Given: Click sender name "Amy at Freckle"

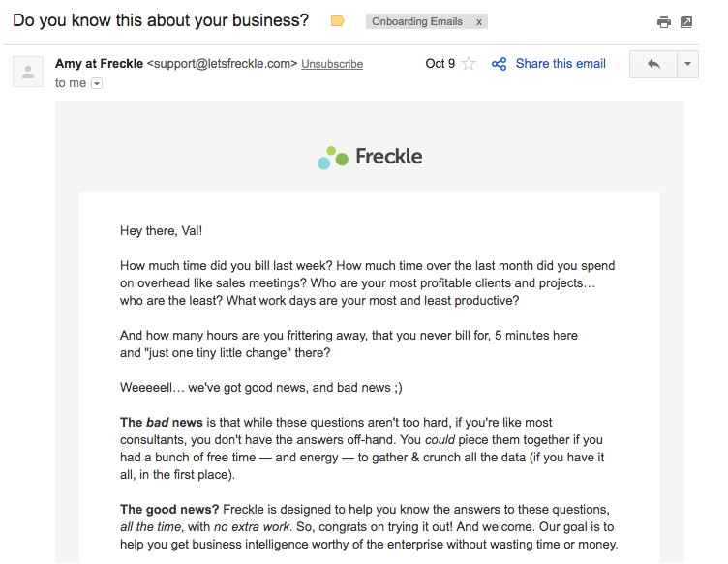Looking at the screenshot, I should click(99, 64).
